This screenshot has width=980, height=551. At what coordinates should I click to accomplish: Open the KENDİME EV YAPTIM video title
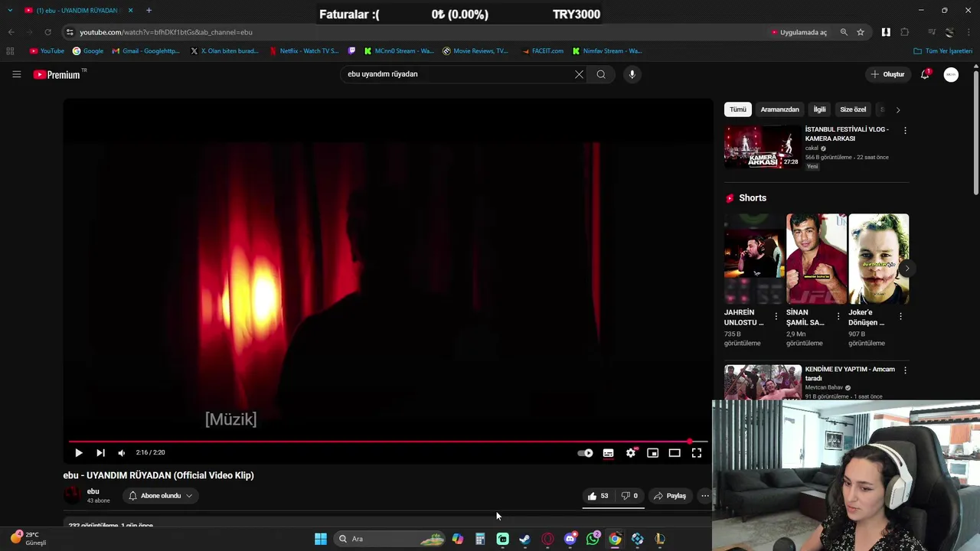[850, 373]
